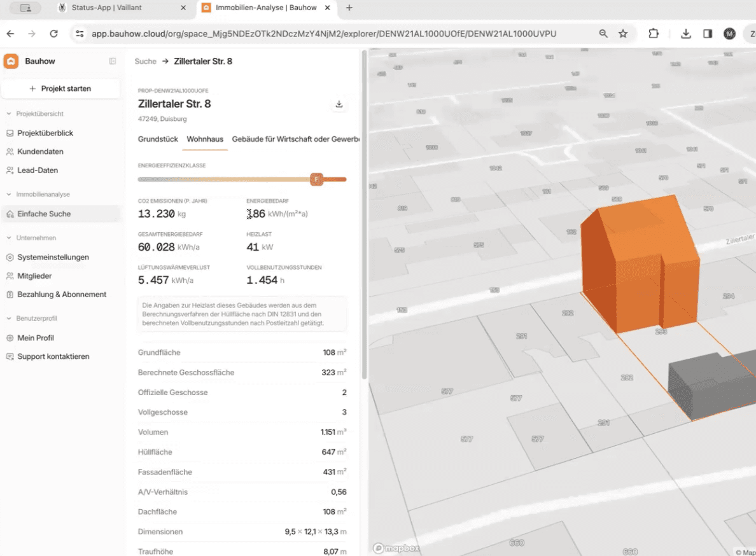Bookmark this page with star icon
The width and height of the screenshot is (756, 556).
(x=623, y=34)
